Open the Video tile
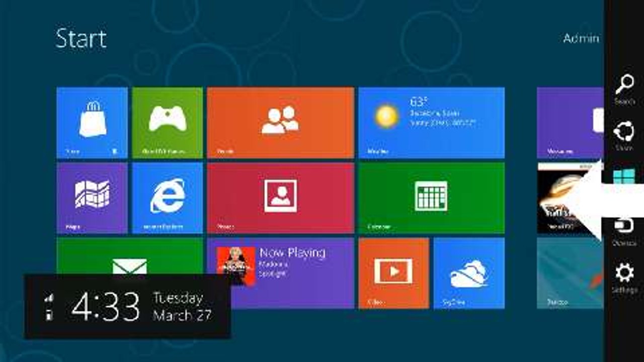 [x=393, y=273]
